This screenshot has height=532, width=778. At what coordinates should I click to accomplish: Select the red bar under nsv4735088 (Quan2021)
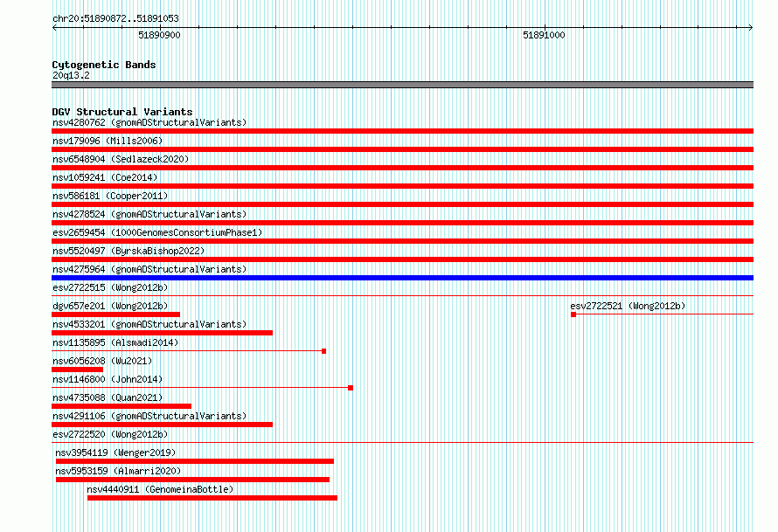pyautogui.click(x=122, y=406)
